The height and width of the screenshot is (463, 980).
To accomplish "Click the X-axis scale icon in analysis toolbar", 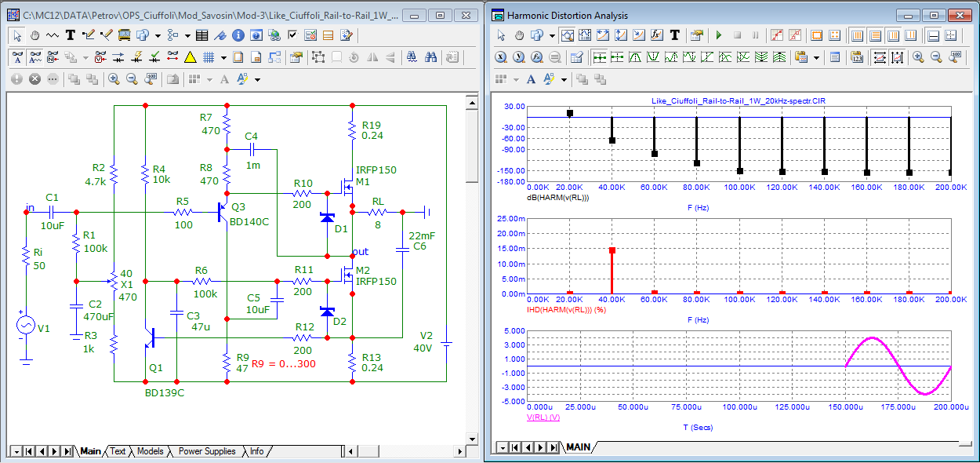I will (500, 57).
